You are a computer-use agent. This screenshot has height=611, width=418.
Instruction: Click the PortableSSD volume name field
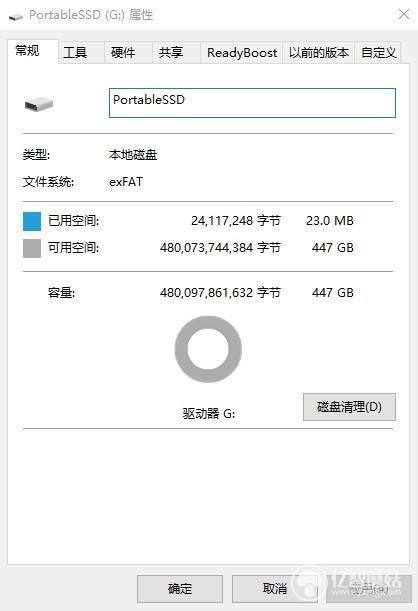click(252, 103)
